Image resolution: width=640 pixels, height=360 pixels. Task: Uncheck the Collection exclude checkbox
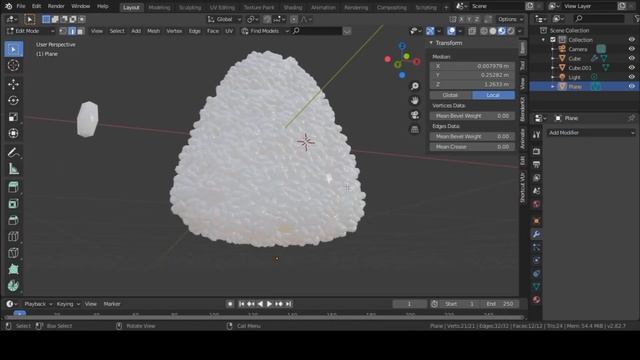click(553, 40)
